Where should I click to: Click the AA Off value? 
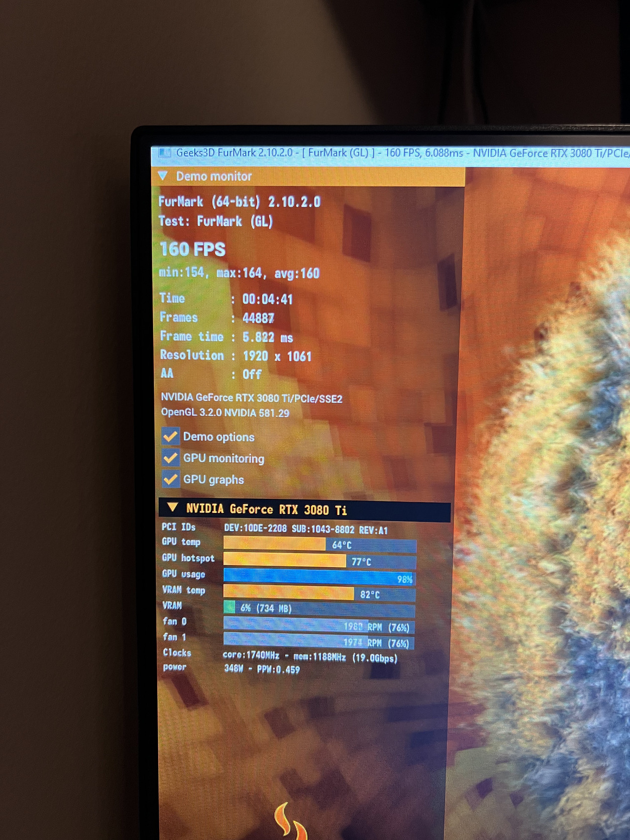(x=252, y=374)
